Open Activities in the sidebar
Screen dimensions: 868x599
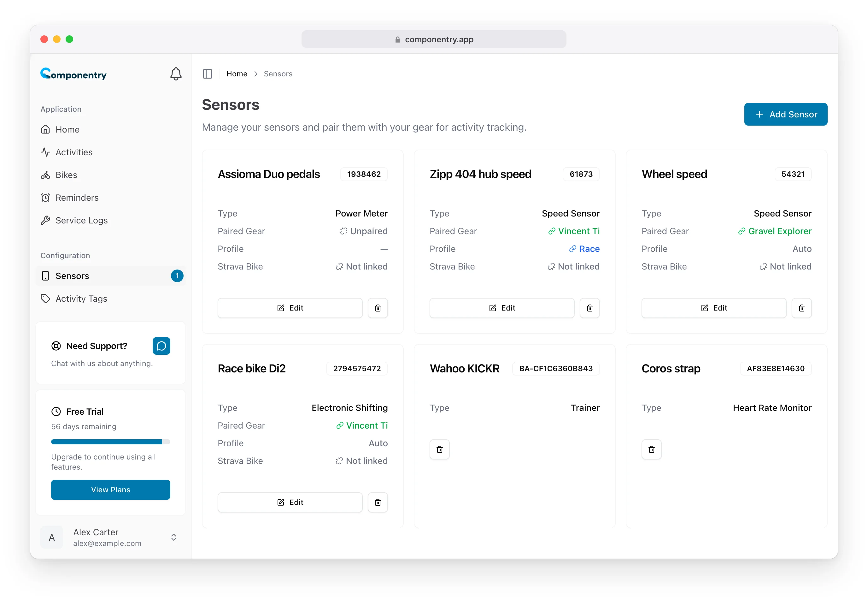(111, 152)
